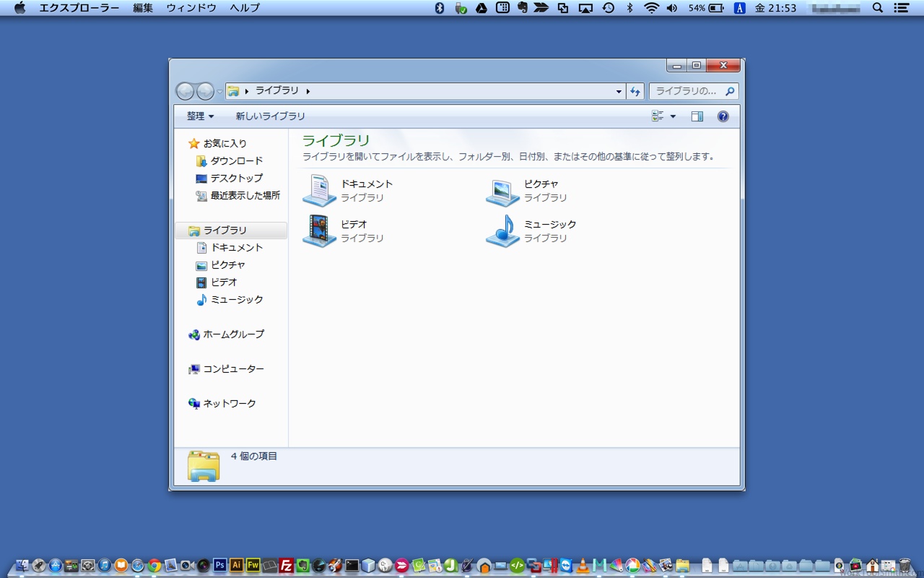Click the volume speaker icon in menu bar

(672, 8)
